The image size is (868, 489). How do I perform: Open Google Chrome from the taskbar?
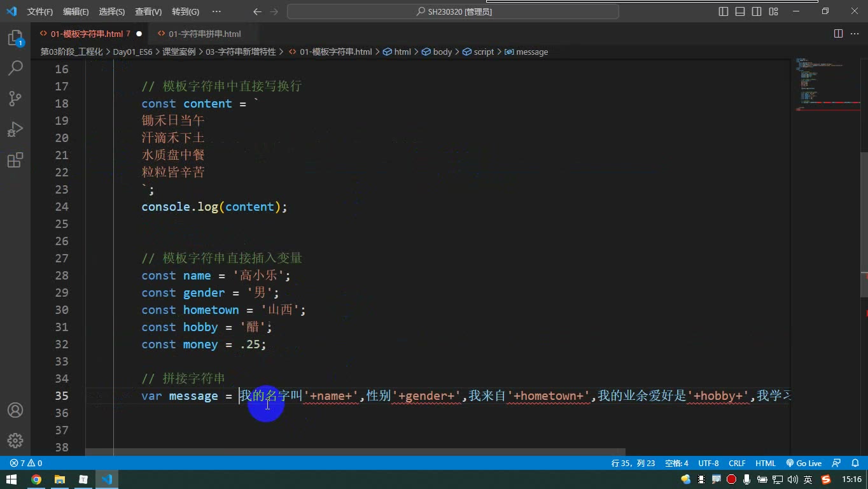pyautogui.click(x=36, y=479)
